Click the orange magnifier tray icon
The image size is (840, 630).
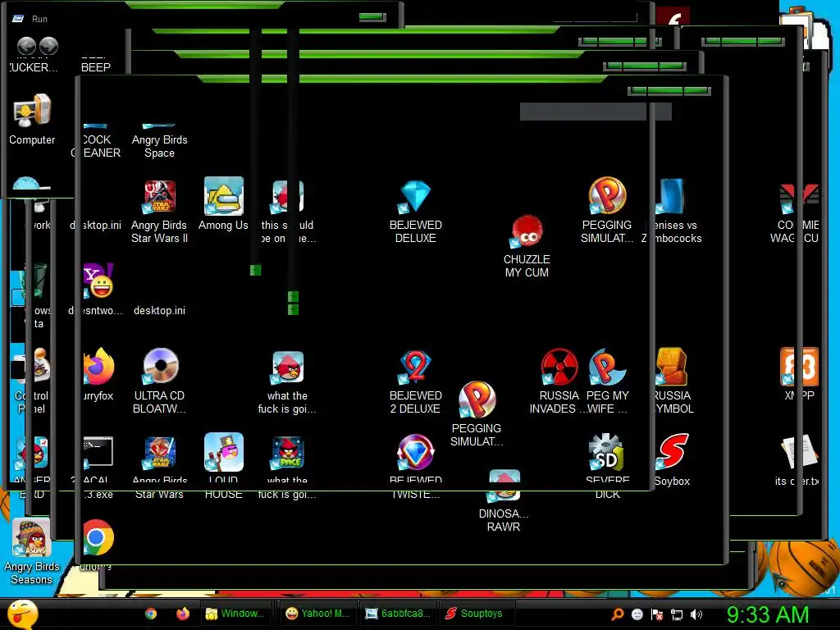click(618, 614)
